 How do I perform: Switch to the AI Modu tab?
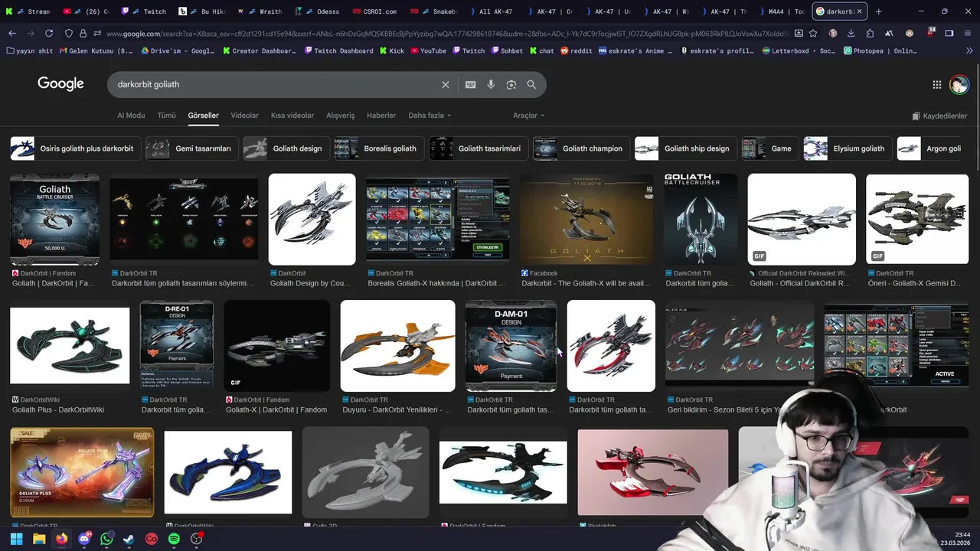click(x=131, y=116)
